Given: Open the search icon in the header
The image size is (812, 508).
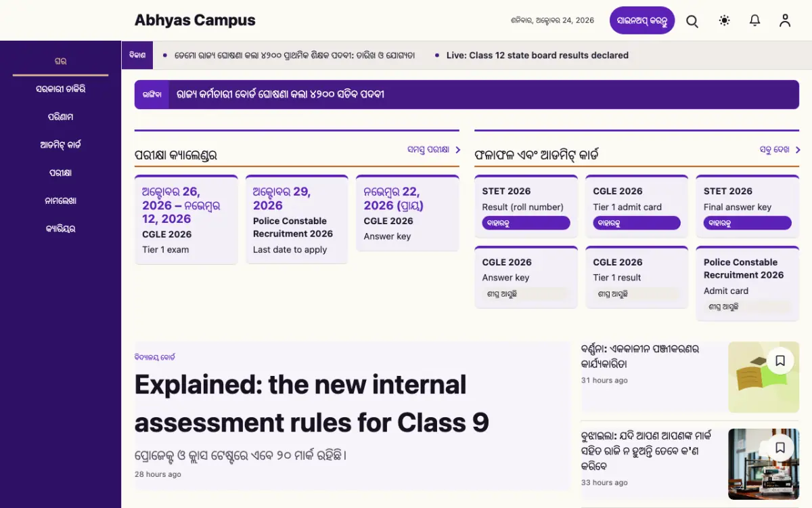Looking at the screenshot, I should [692, 21].
